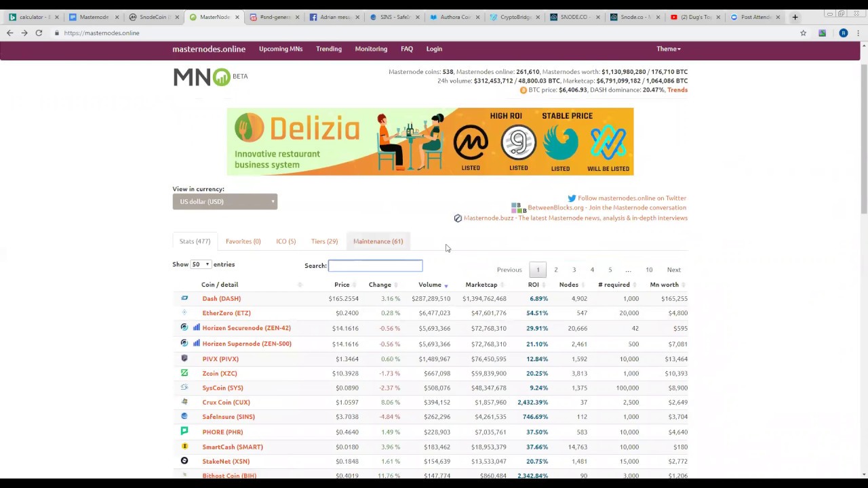Click the PHORE green logo icon
This screenshot has height=488, width=868.
[184, 431]
